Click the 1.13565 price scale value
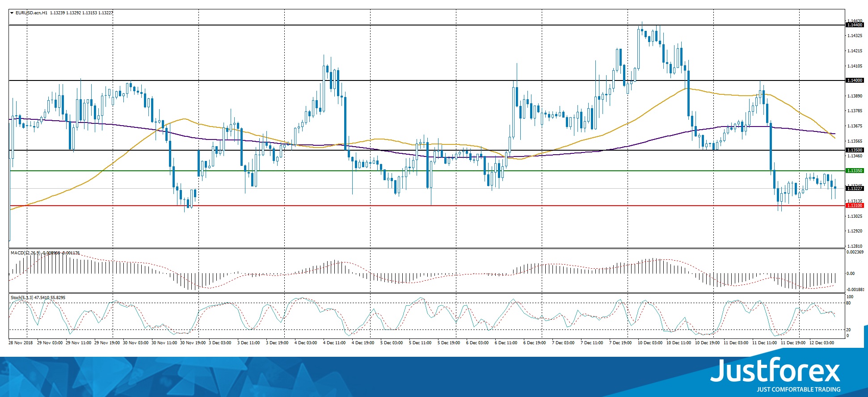 pyautogui.click(x=855, y=141)
